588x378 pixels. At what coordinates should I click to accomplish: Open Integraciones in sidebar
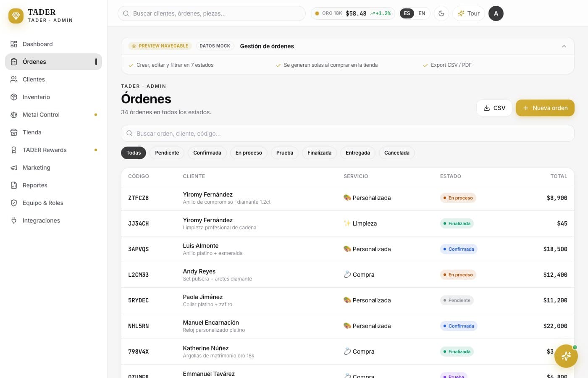click(x=53, y=220)
